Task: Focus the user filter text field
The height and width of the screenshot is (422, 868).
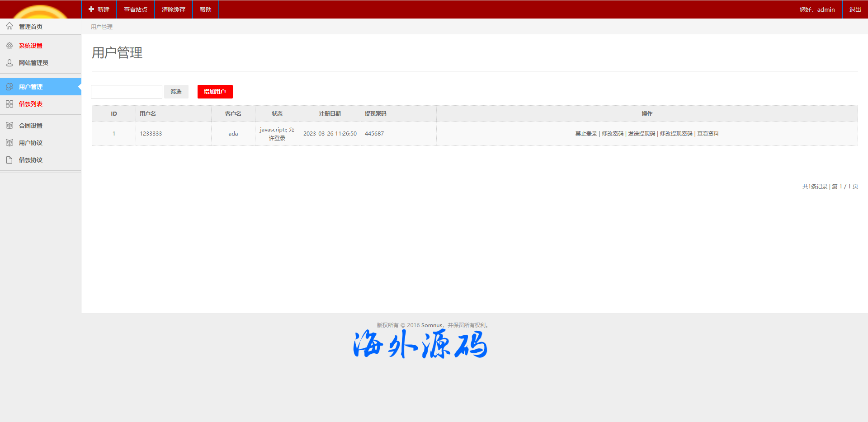Action: pyautogui.click(x=127, y=92)
